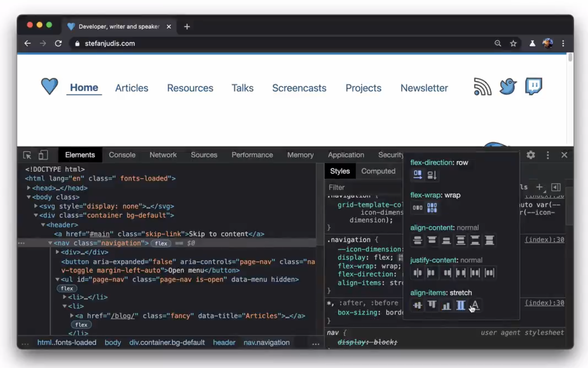
Task: Collapse the header element node
Action: point(43,225)
